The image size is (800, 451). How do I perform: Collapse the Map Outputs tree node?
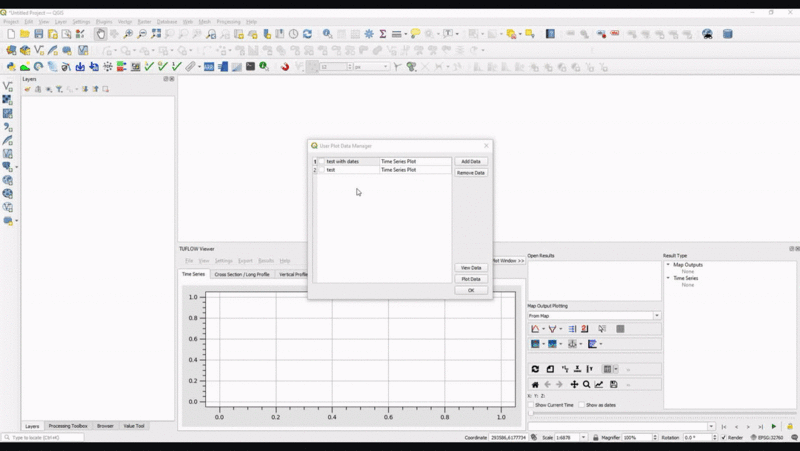click(669, 265)
